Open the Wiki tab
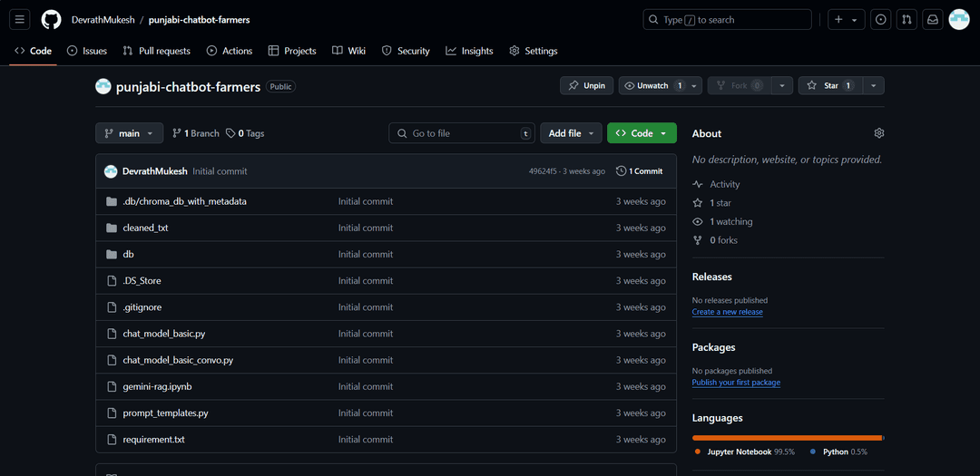This screenshot has height=476, width=980. (348, 51)
